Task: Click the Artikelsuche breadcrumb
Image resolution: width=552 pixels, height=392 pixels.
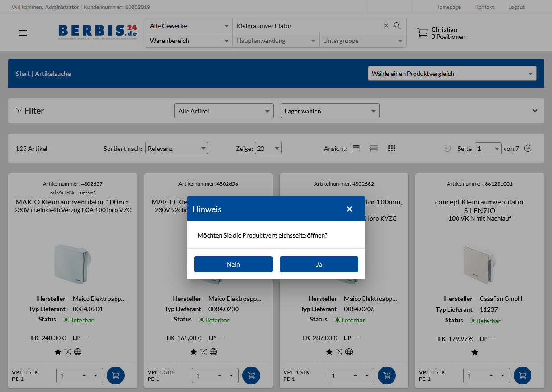Action: (53, 74)
